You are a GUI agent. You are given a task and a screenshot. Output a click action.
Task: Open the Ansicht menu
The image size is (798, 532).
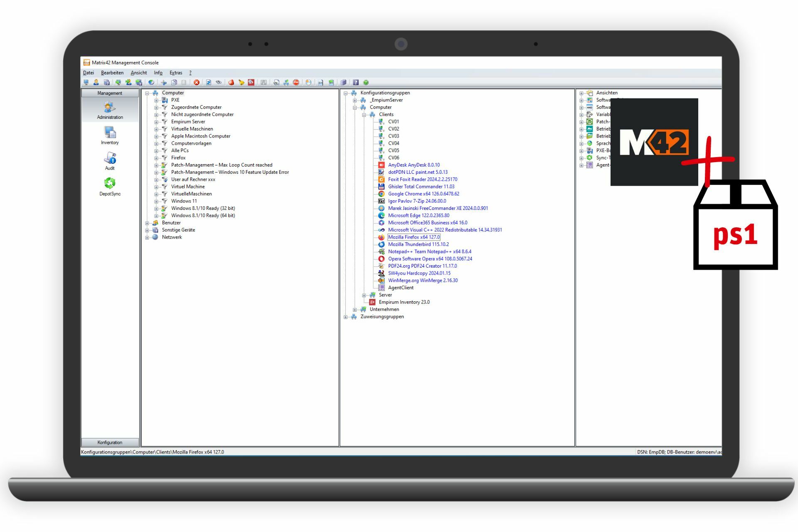point(139,73)
